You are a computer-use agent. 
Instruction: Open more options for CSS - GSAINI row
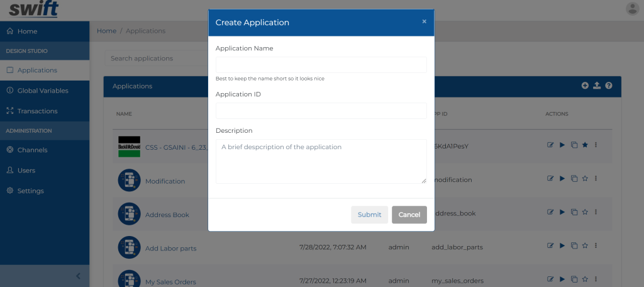[x=596, y=145]
